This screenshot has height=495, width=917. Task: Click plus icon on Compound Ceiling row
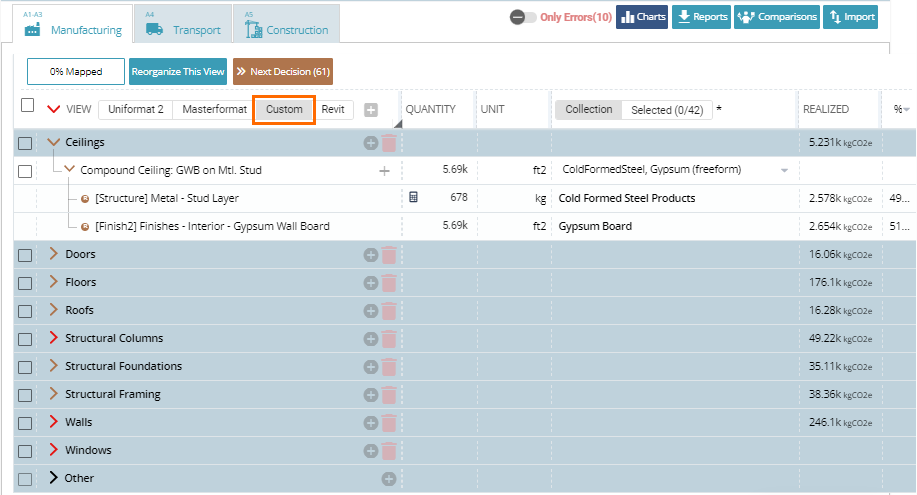(384, 171)
